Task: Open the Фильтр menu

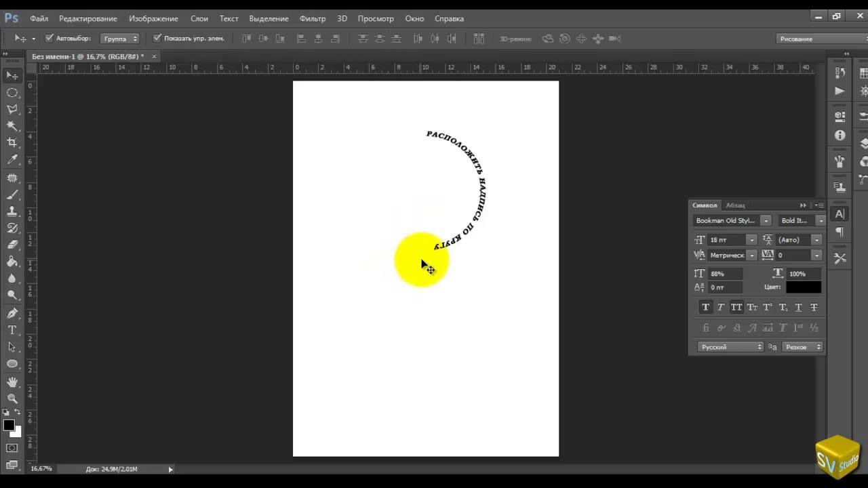Action: pyautogui.click(x=313, y=18)
